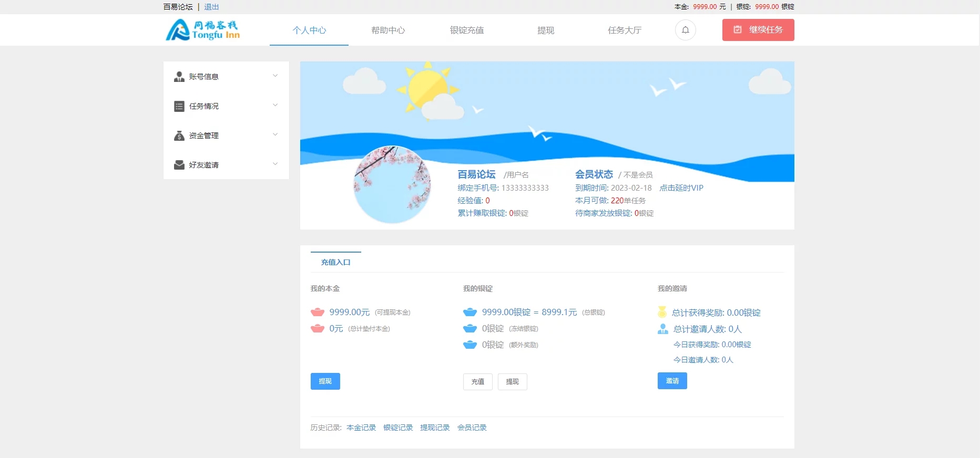Expand the 好友邀请 chevron arrow

coord(275,164)
